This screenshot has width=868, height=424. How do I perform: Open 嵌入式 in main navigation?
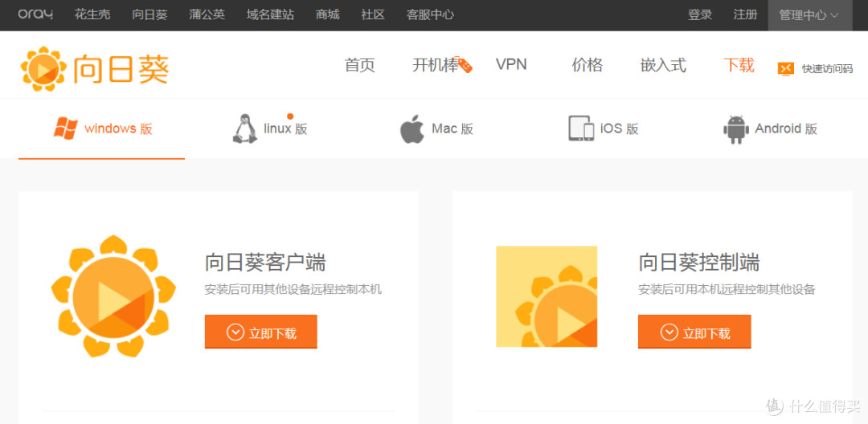pyautogui.click(x=663, y=65)
